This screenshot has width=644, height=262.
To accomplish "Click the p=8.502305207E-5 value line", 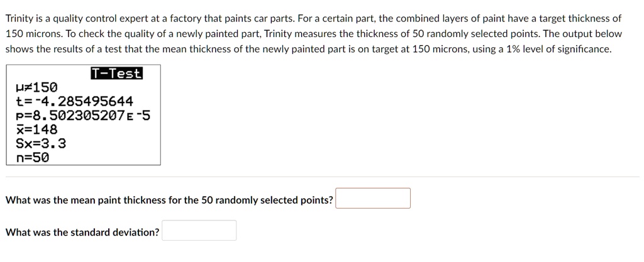I will 83,116.
